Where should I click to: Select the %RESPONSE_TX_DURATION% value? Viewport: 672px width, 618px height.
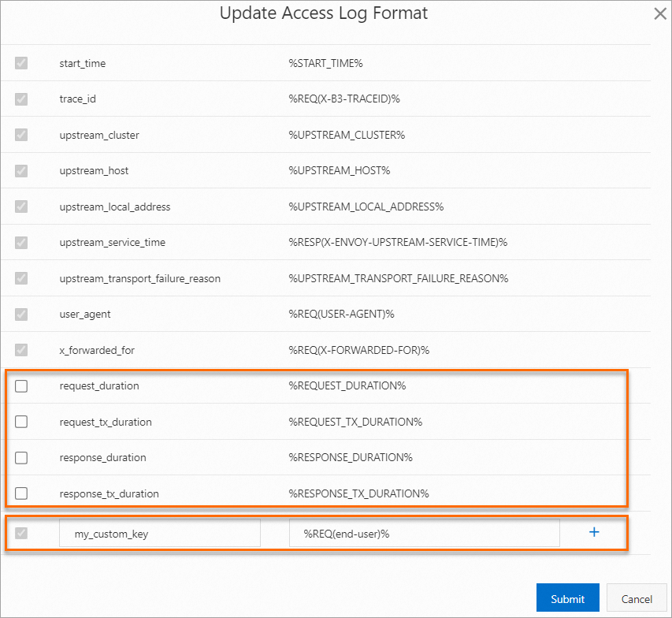358,493
